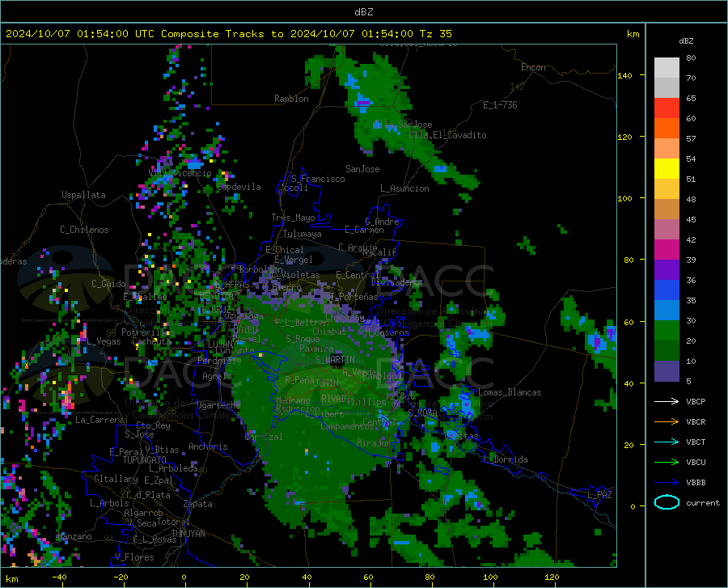Select the light gray 70 dBZ color swatch
Viewport: 728px width, 588px height.
pos(667,68)
